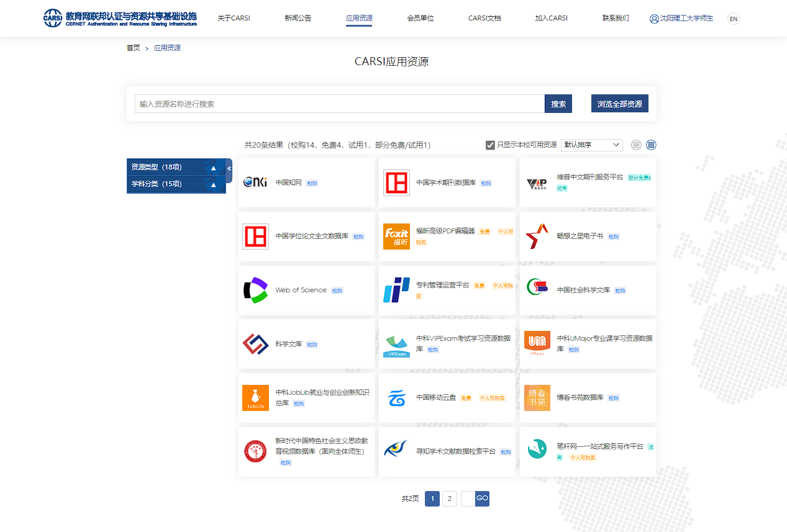Image resolution: width=787 pixels, height=532 pixels.
Task: Open the 关于CARSI menu
Action: coord(234,18)
